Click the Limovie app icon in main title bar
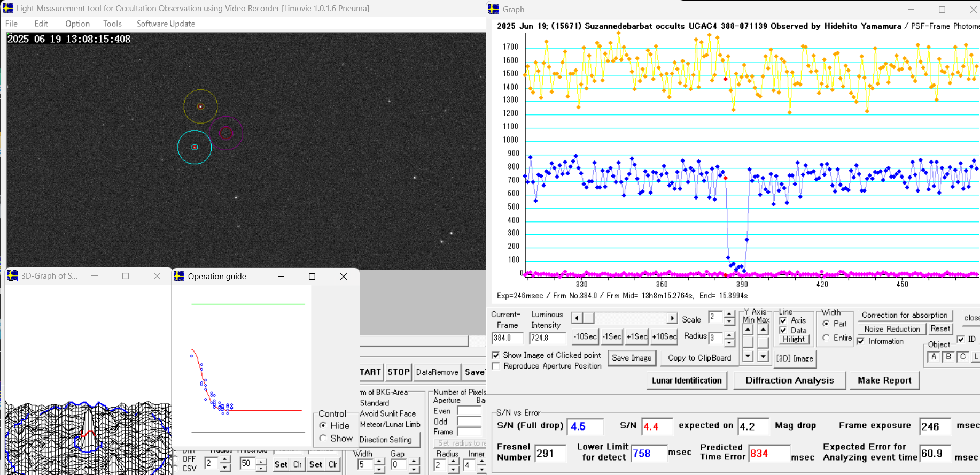This screenshot has width=980, height=475. (x=8, y=8)
